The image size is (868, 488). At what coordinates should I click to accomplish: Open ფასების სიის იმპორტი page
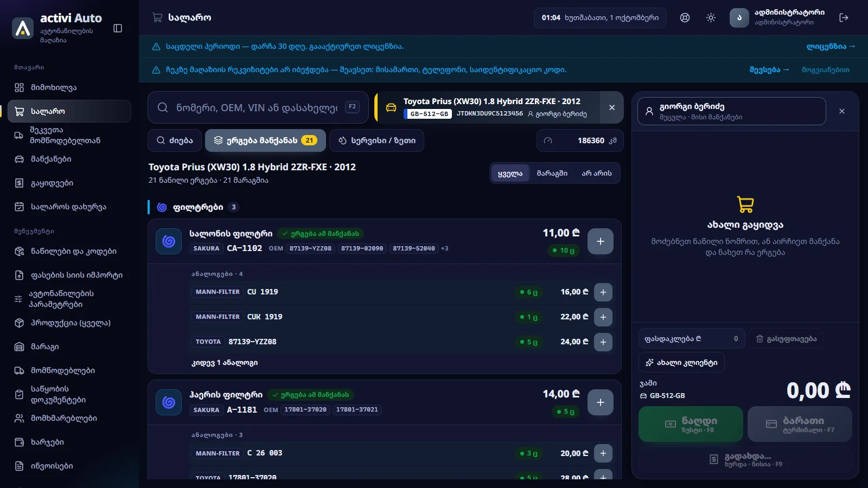tap(69, 275)
